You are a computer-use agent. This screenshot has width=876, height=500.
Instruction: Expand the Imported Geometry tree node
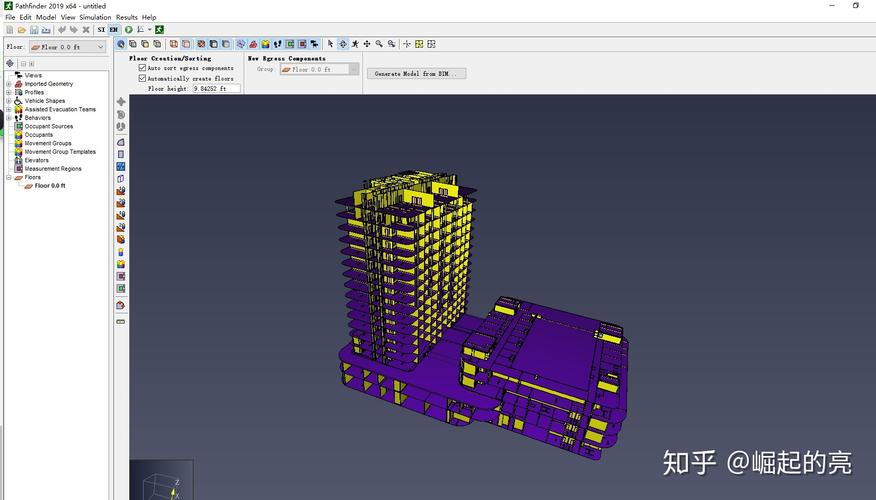9,84
